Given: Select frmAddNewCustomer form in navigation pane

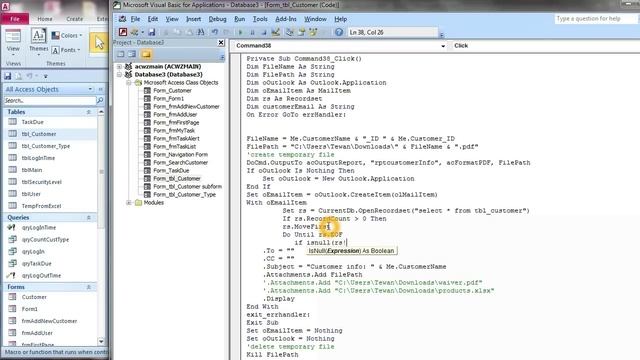Looking at the screenshot, I should 50,321.
